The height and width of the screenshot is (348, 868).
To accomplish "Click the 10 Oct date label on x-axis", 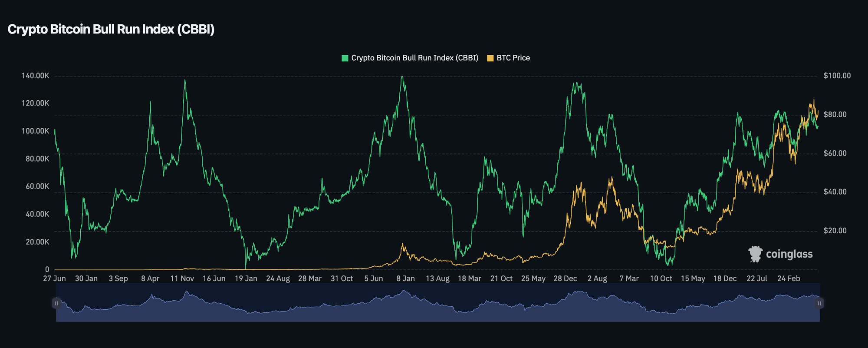I will tap(661, 279).
